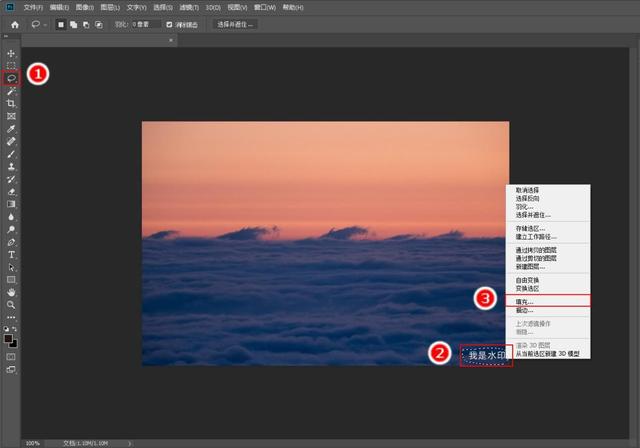
Task: Select the Type tool
Action: point(11,255)
